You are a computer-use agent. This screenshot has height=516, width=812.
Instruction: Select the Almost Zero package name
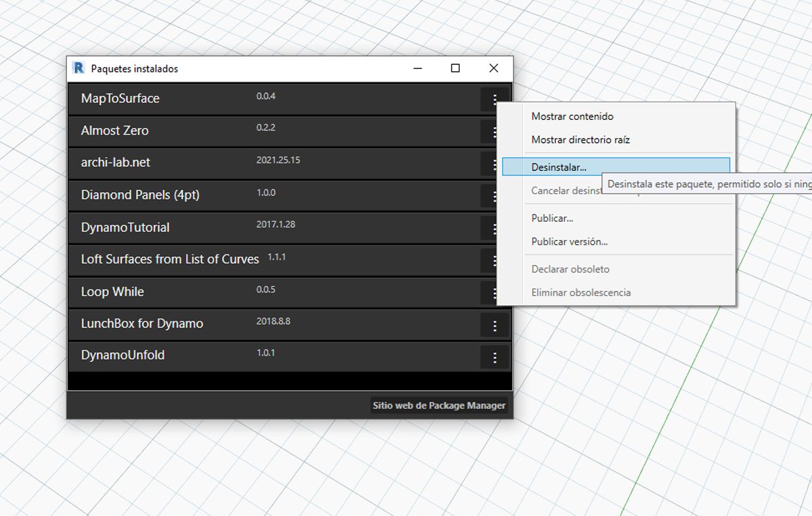pyautogui.click(x=115, y=131)
